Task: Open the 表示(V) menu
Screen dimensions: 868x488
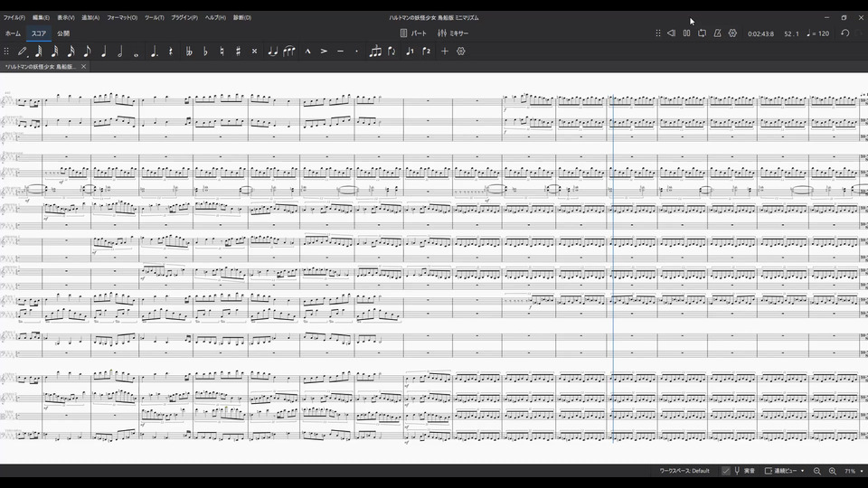Action: [x=66, y=18]
